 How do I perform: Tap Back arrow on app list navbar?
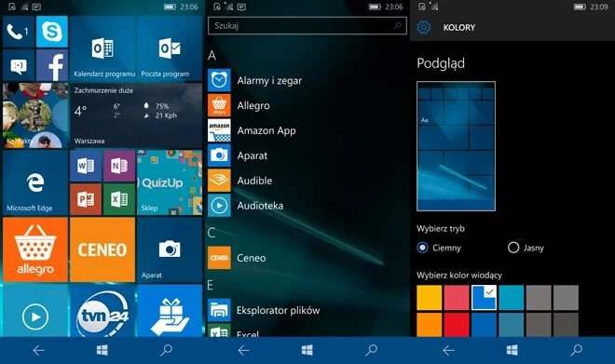coord(243,350)
